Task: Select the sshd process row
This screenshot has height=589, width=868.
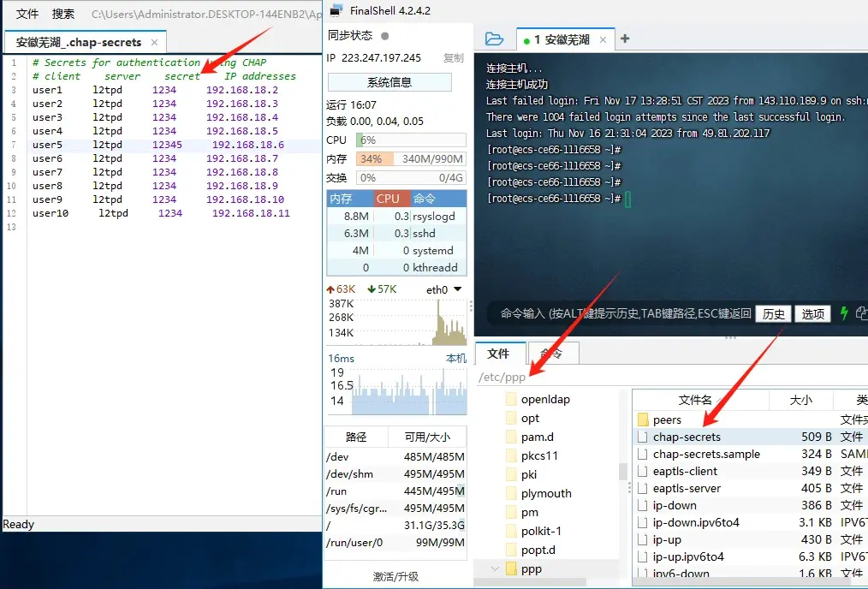Action: click(x=397, y=233)
